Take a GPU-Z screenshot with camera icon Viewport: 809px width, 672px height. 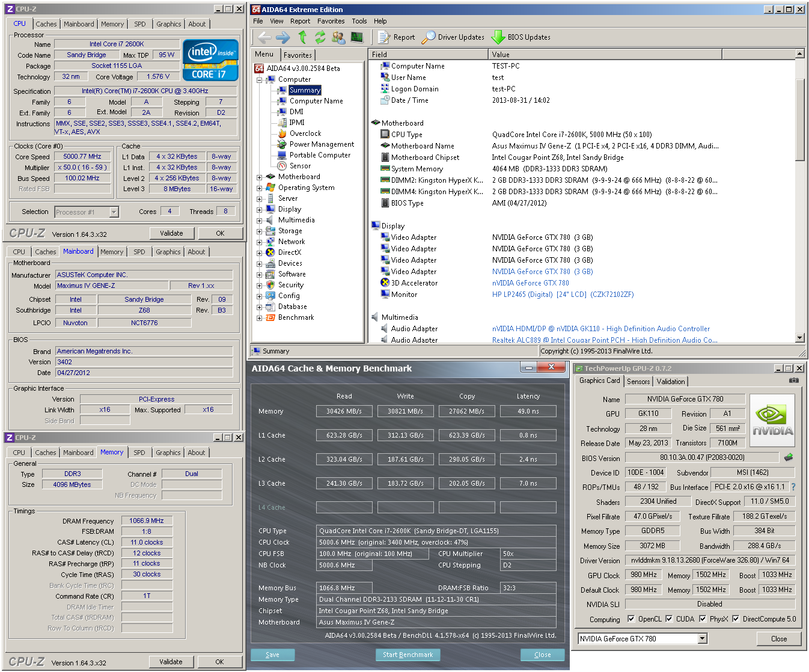click(x=794, y=380)
